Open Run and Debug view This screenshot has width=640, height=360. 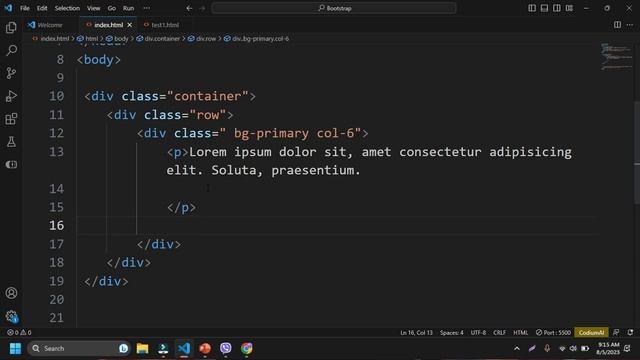pyautogui.click(x=11, y=96)
